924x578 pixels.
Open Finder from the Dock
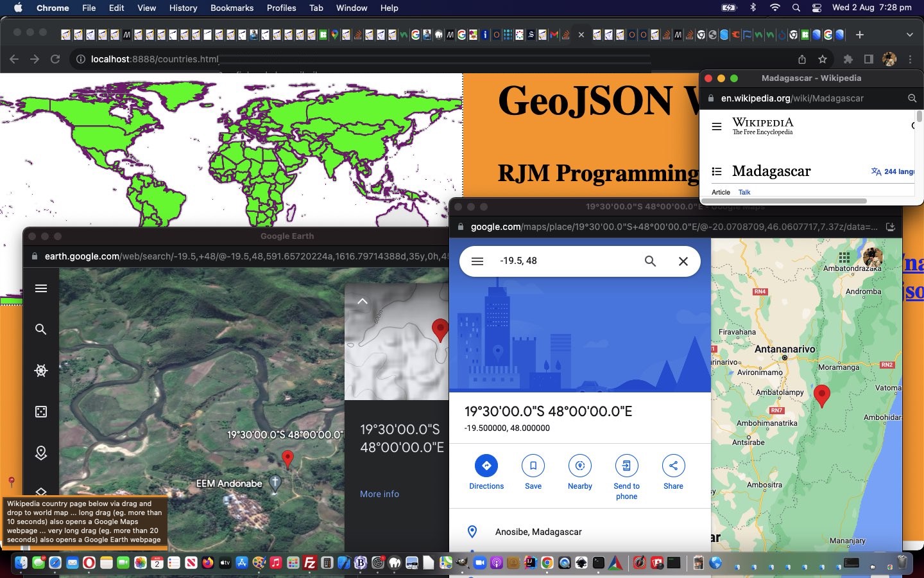[x=21, y=563]
